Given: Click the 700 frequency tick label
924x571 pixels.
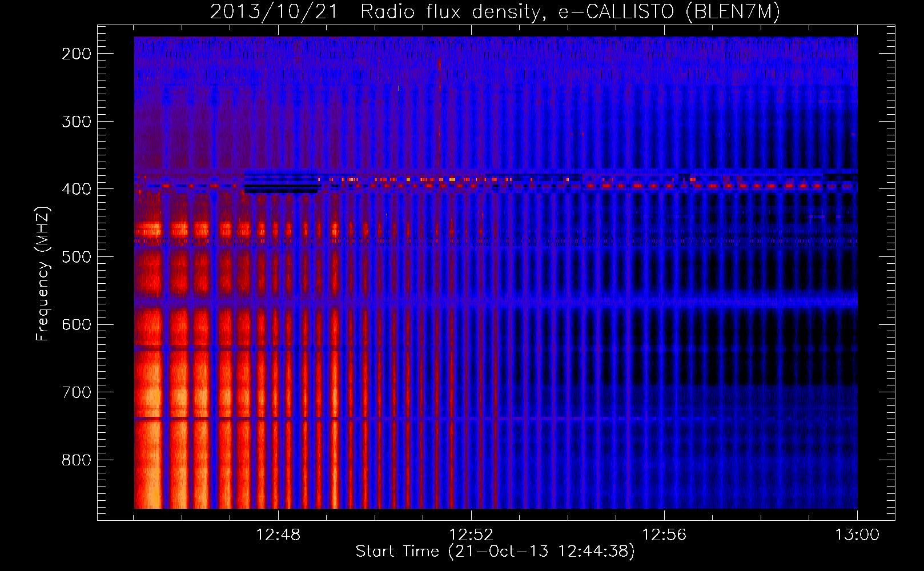Looking at the screenshot, I should [x=77, y=392].
